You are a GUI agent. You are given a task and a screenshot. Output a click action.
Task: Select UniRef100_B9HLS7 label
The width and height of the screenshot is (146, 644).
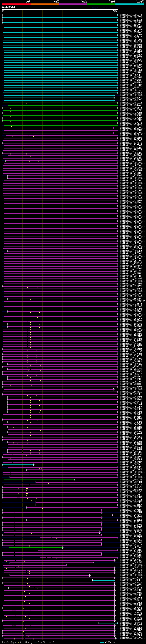[131, 42]
